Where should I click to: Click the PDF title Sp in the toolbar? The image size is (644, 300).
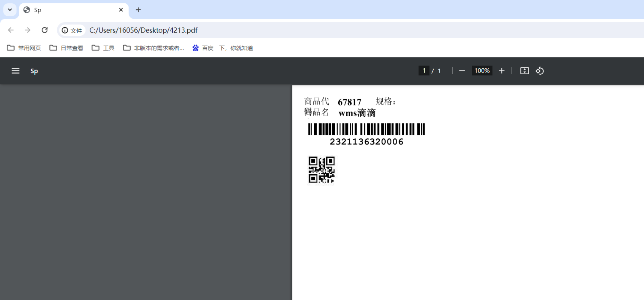pyautogui.click(x=34, y=71)
